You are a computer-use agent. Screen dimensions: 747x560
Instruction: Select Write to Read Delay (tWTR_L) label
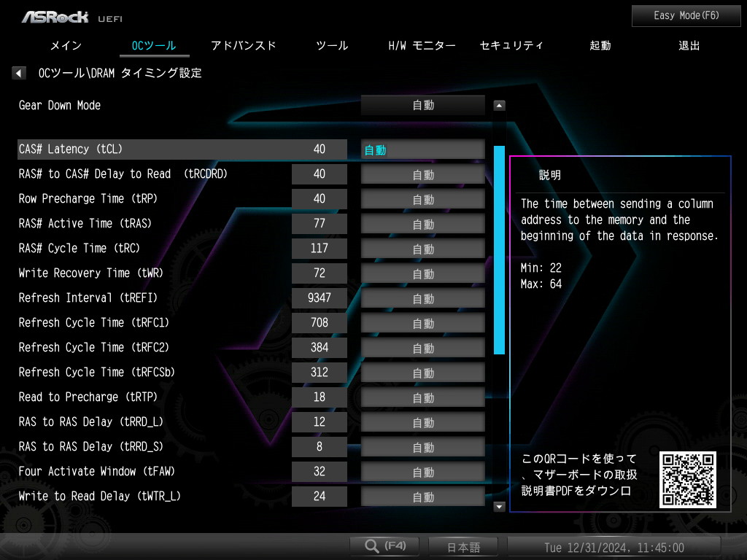[99, 496]
